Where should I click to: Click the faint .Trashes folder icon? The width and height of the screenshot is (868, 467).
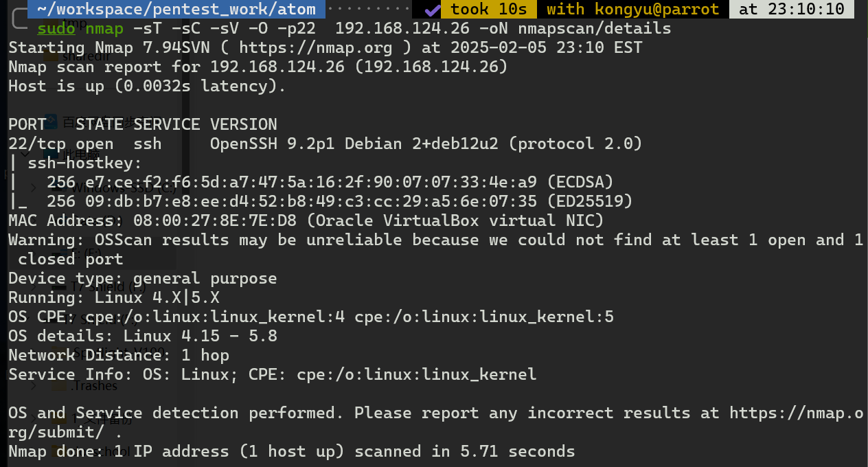click(x=60, y=385)
